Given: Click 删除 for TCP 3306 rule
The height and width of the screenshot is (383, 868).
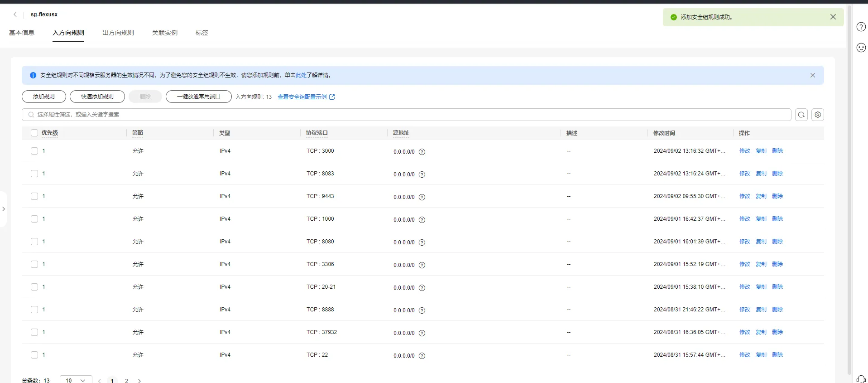Looking at the screenshot, I should [x=777, y=264].
